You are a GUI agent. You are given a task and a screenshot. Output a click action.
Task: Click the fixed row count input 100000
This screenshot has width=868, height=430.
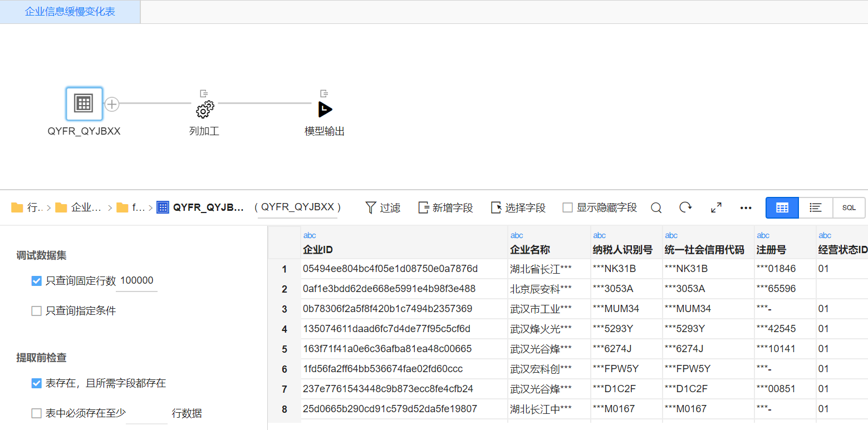136,281
